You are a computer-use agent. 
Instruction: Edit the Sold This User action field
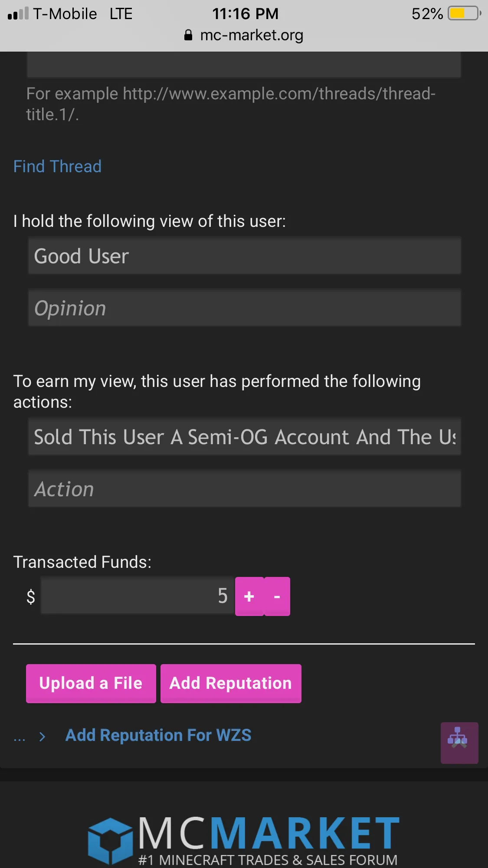244,437
